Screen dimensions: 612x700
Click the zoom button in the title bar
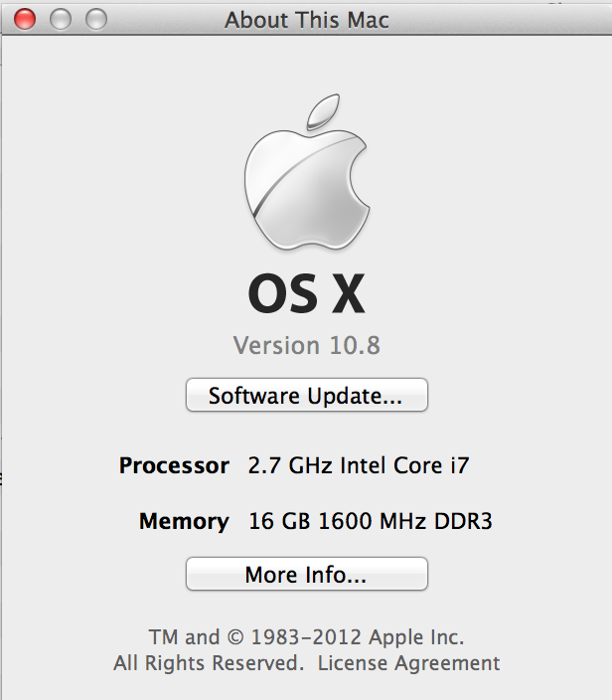pyautogui.click(x=96, y=19)
